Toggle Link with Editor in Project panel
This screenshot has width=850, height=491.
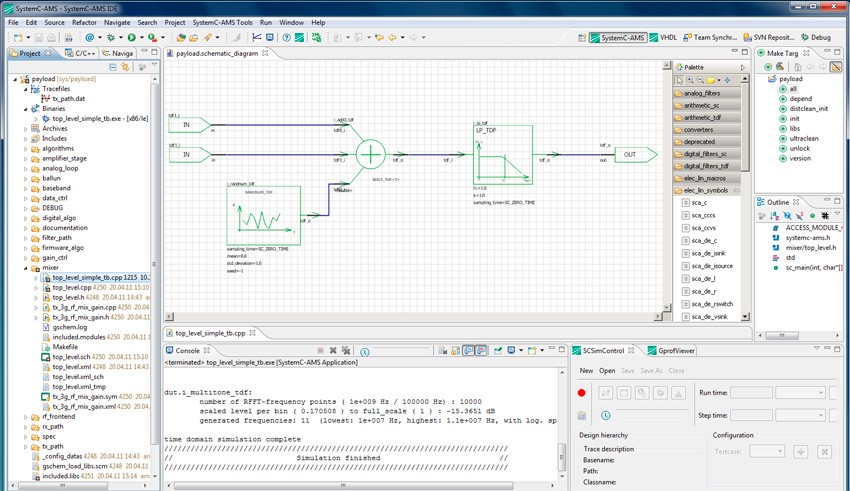[x=126, y=67]
